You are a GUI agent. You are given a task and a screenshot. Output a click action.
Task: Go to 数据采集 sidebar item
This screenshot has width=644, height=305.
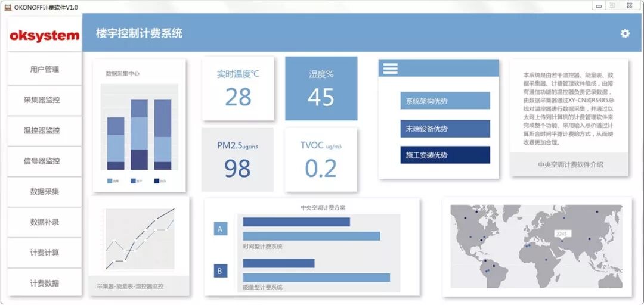coord(44,191)
